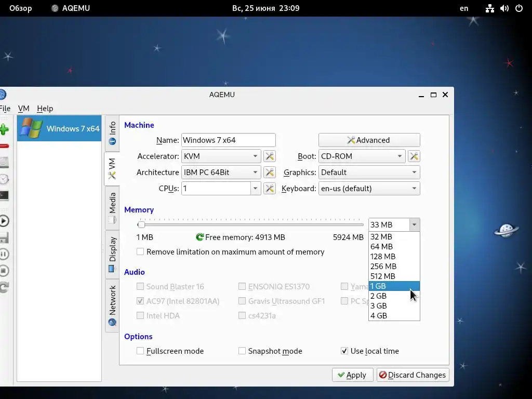Switch to the Info tab

tap(112, 133)
